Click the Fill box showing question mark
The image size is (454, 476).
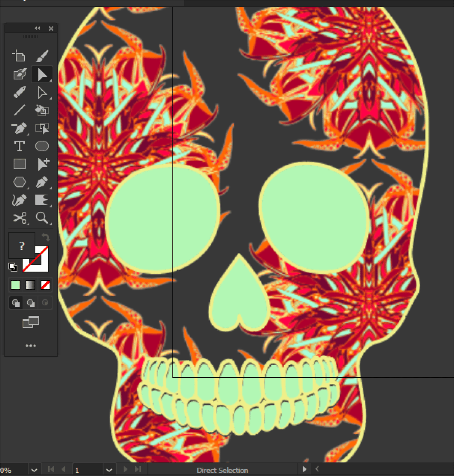(21, 245)
